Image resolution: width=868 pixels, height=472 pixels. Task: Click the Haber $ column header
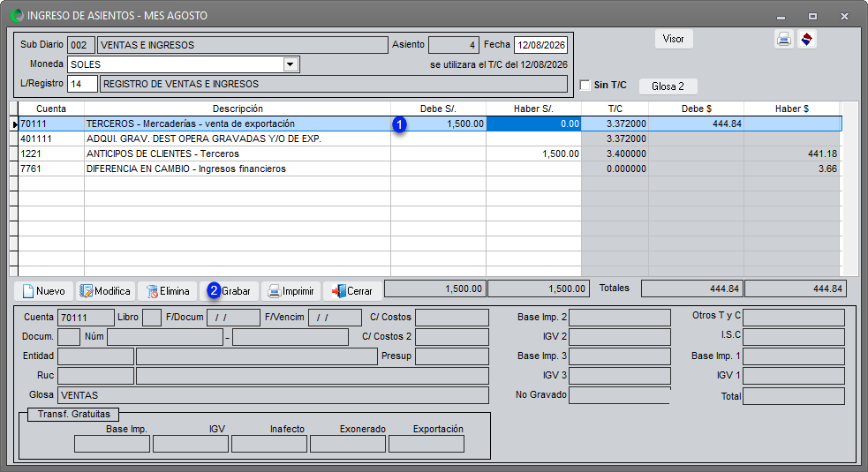[x=791, y=109]
